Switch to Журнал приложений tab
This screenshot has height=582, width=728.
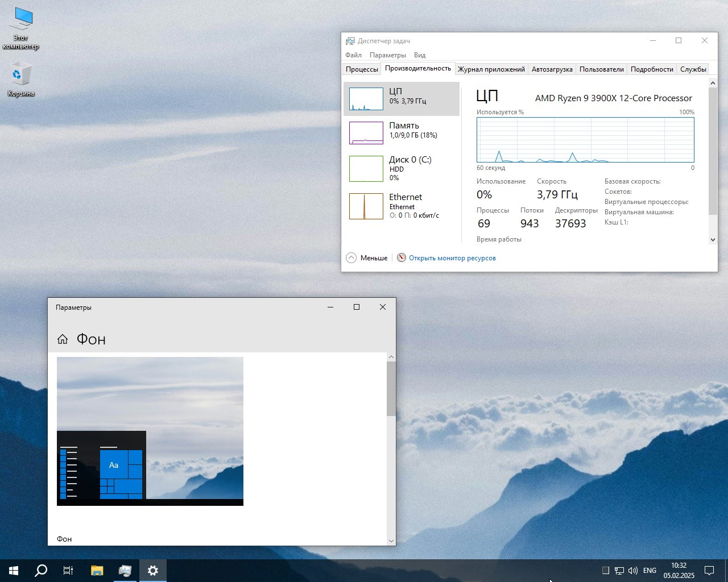tap(491, 69)
